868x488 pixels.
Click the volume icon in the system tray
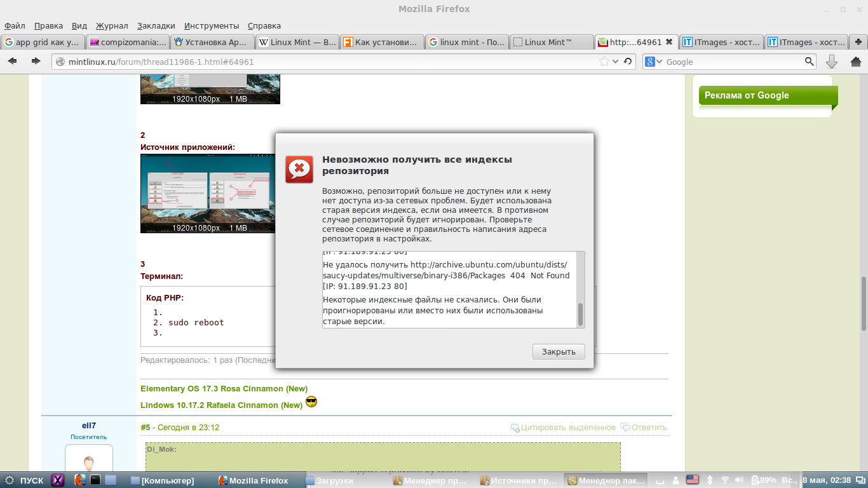point(740,480)
